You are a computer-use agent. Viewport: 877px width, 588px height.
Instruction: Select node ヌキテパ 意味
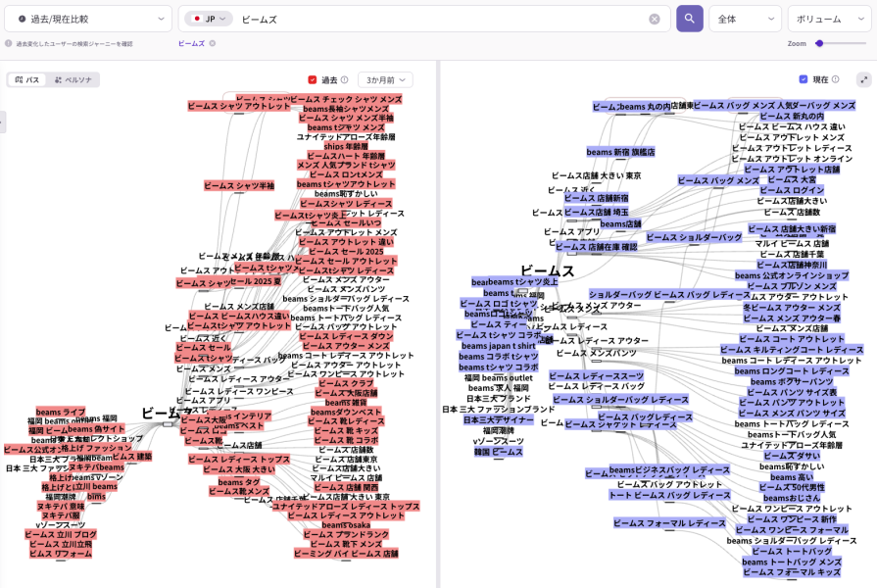(x=61, y=506)
